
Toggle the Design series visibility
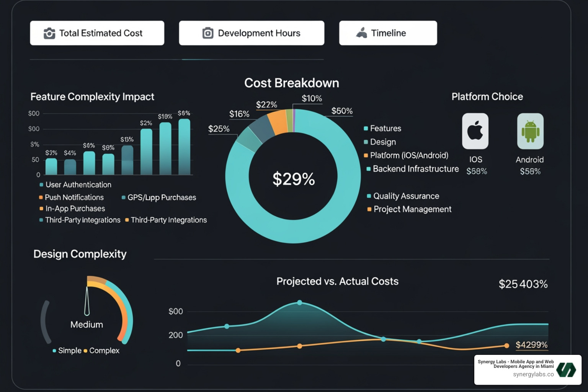(x=382, y=142)
